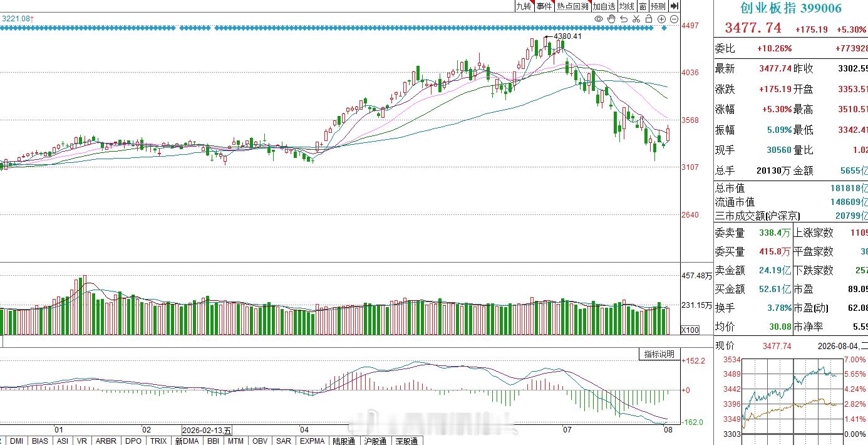Switch to BBI indicator tab
Screen dimensions: 868x445
click(x=213, y=441)
